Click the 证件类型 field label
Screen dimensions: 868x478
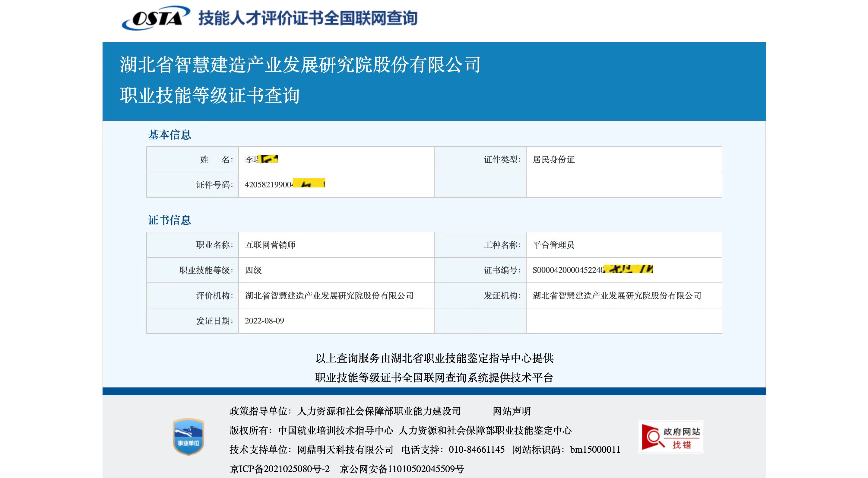[502, 159]
